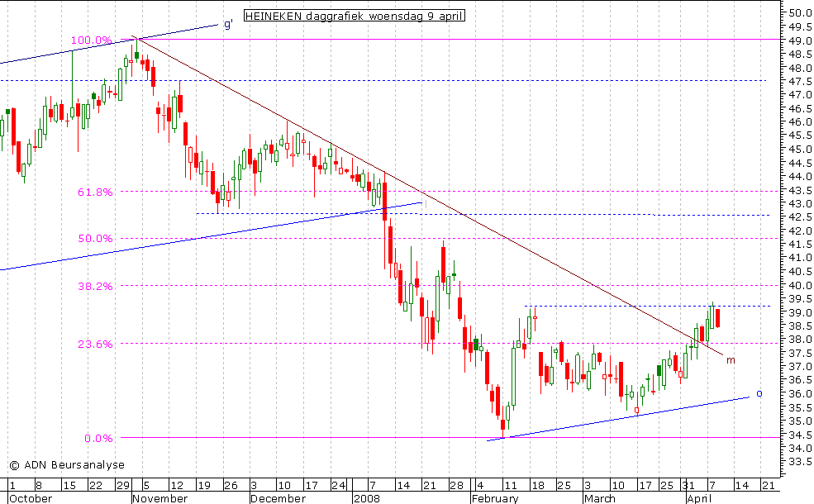Click the '43.5' price axis value

point(800,190)
